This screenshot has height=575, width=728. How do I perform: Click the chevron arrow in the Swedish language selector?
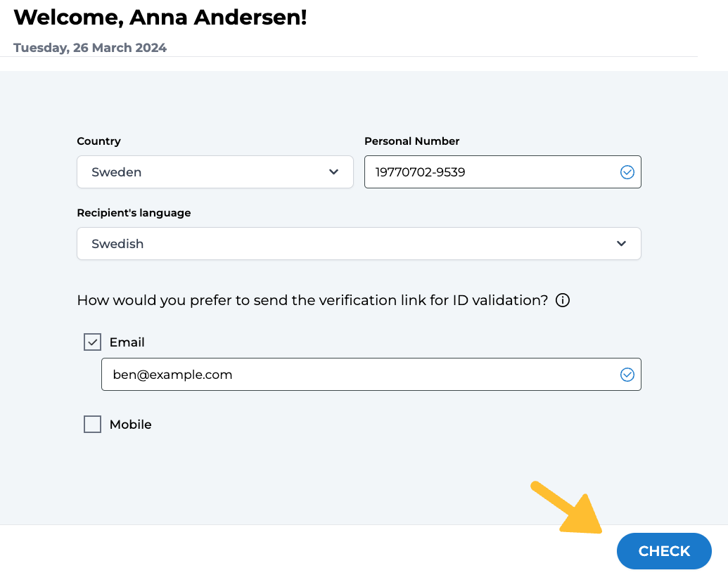click(x=621, y=244)
